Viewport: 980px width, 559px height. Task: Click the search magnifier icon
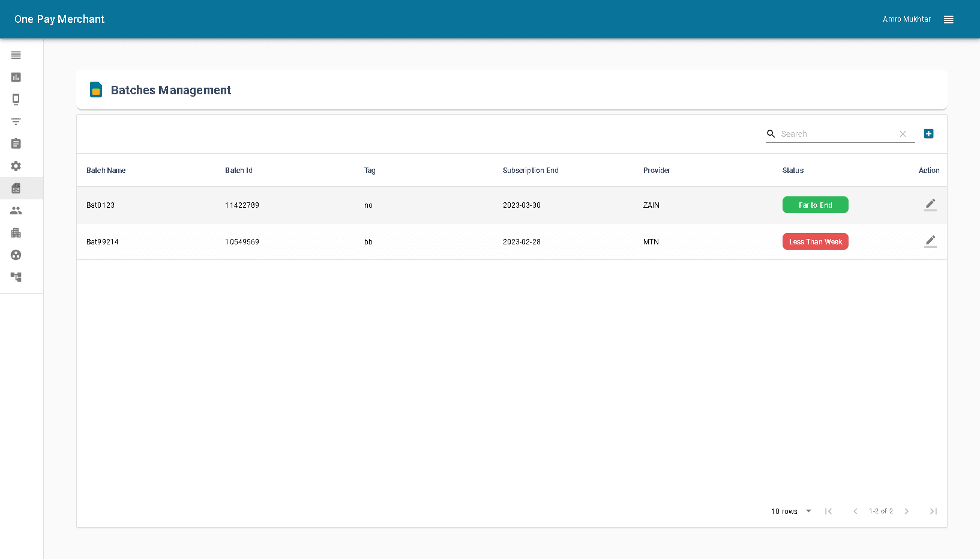point(771,133)
